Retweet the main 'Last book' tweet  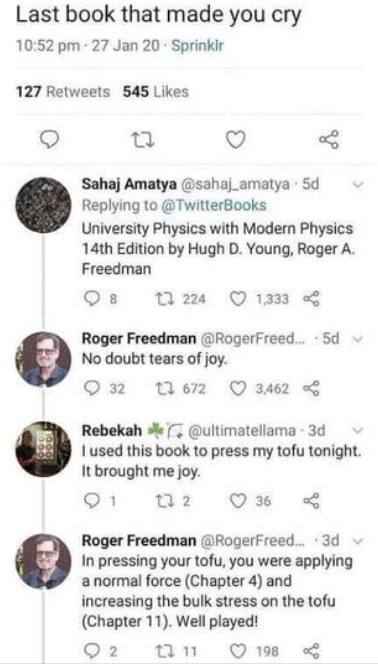[144, 140]
